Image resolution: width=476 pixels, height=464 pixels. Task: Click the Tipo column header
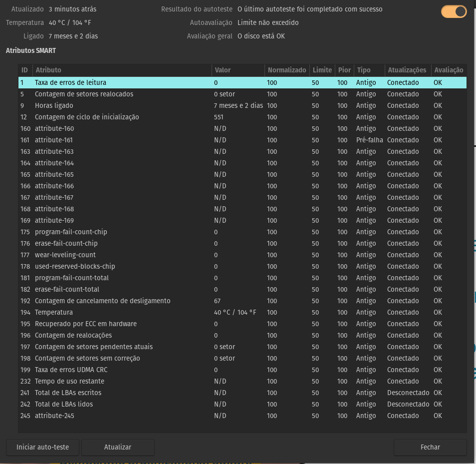click(x=369, y=70)
